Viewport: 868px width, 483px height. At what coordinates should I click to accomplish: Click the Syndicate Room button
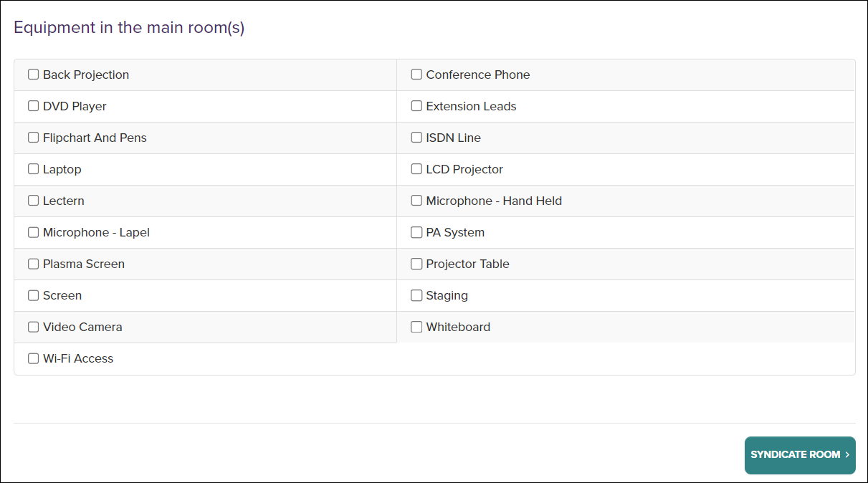799,455
